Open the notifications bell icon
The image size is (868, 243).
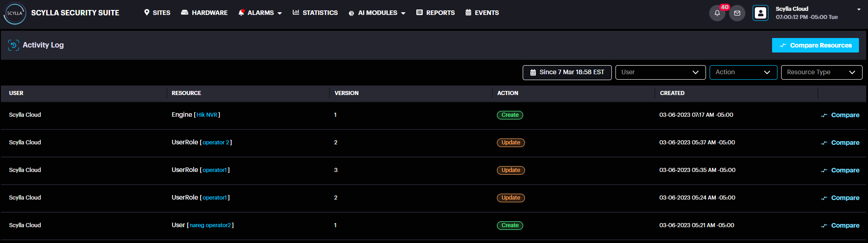point(717,13)
